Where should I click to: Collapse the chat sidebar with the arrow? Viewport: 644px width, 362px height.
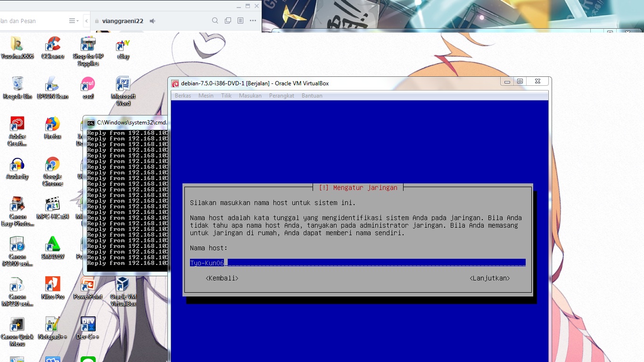87,21
